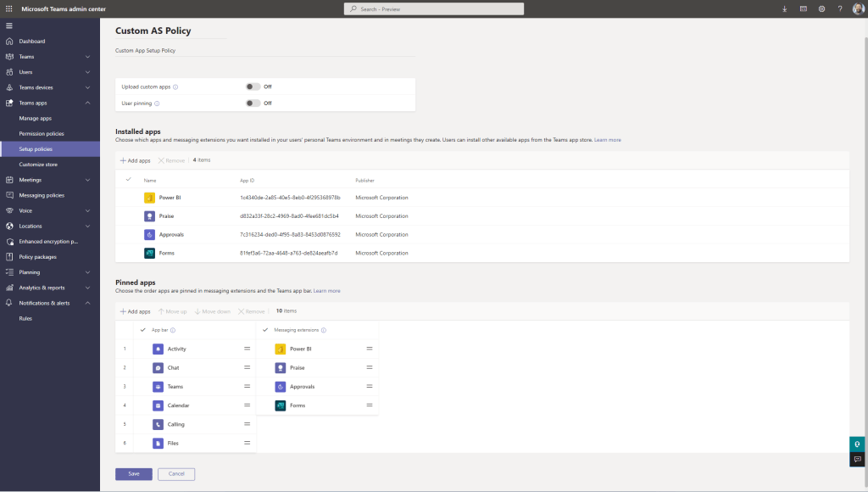The height and width of the screenshot is (492, 868).
Task: Open the app launcher waffle icon
Action: (8, 8)
